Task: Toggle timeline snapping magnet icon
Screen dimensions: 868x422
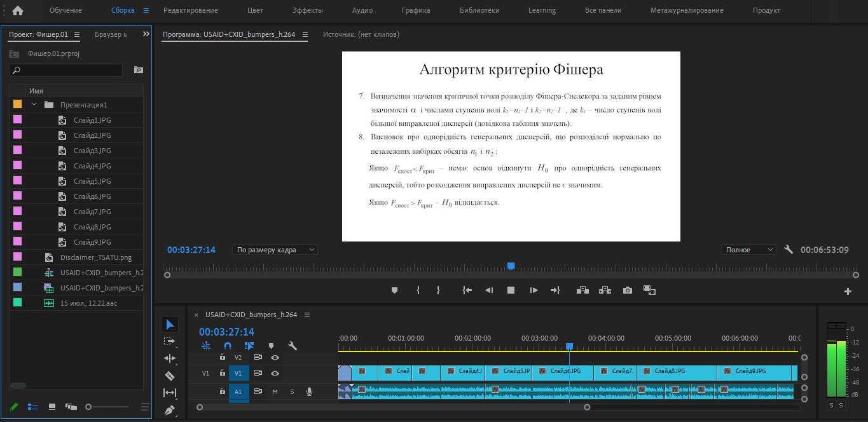Action: (x=227, y=346)
